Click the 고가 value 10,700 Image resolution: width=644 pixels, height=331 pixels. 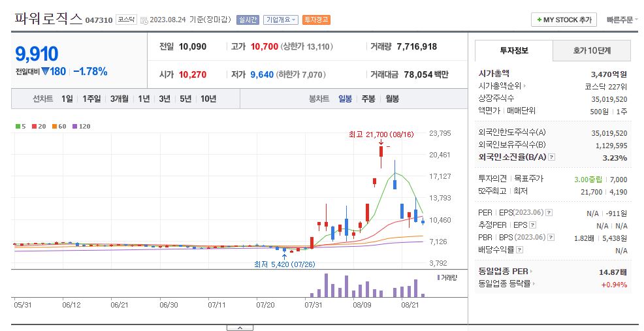coord(265,46)
